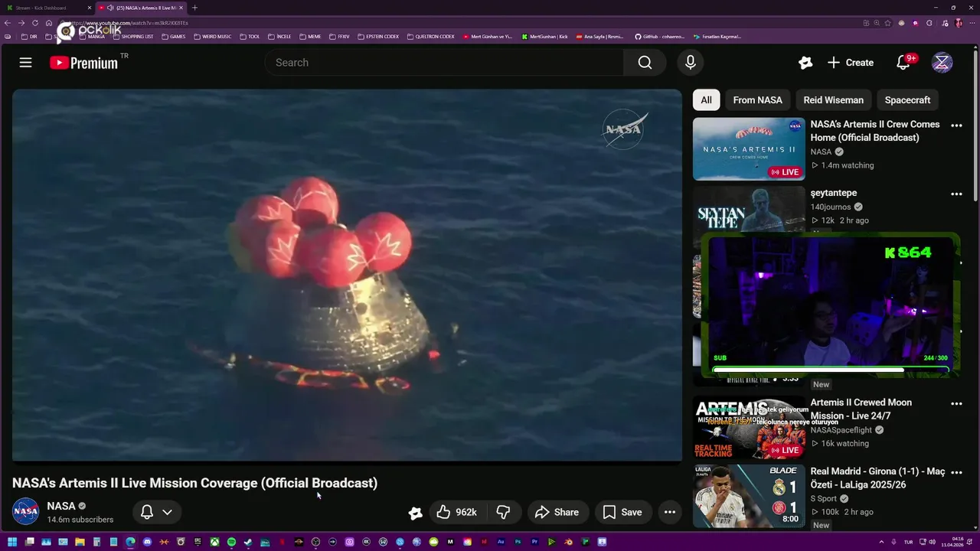Click the NASASpaceflight channel name
This screenshot has width=980, height=551.
(842, 430)
